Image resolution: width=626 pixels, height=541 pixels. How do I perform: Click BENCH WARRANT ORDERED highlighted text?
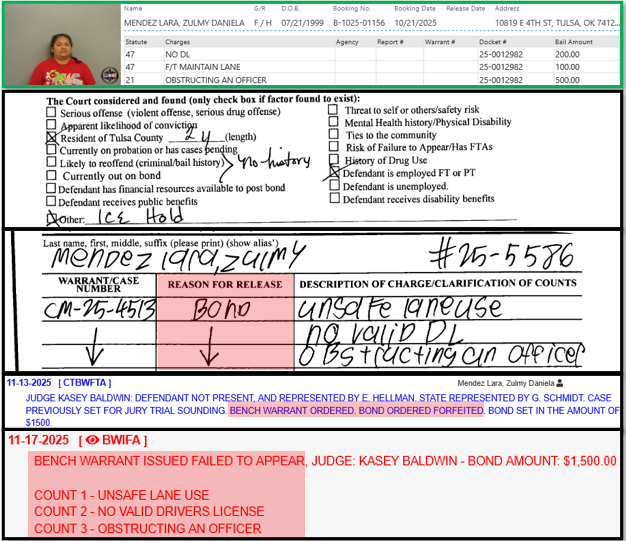[292, 410]
